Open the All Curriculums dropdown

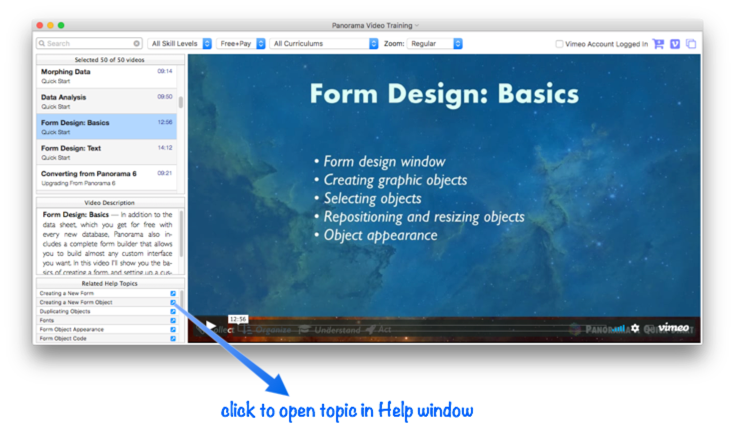click(324, 44)
